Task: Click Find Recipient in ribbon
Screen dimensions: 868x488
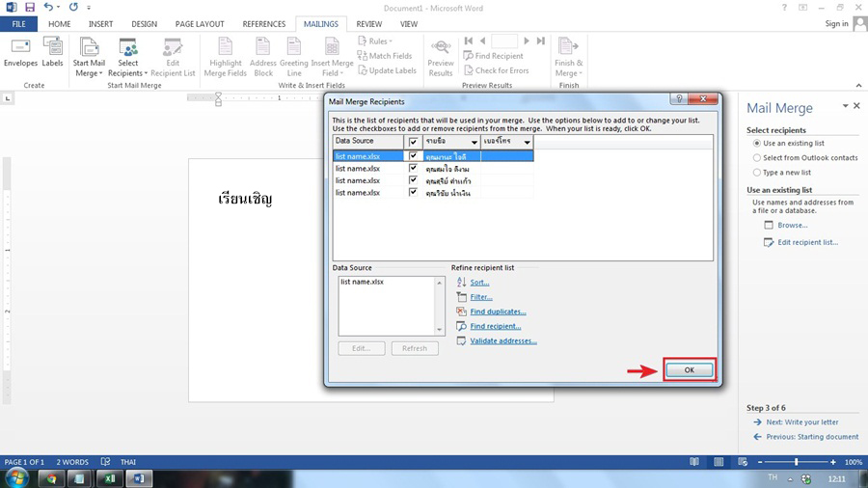Action: (x=493, y=56)
